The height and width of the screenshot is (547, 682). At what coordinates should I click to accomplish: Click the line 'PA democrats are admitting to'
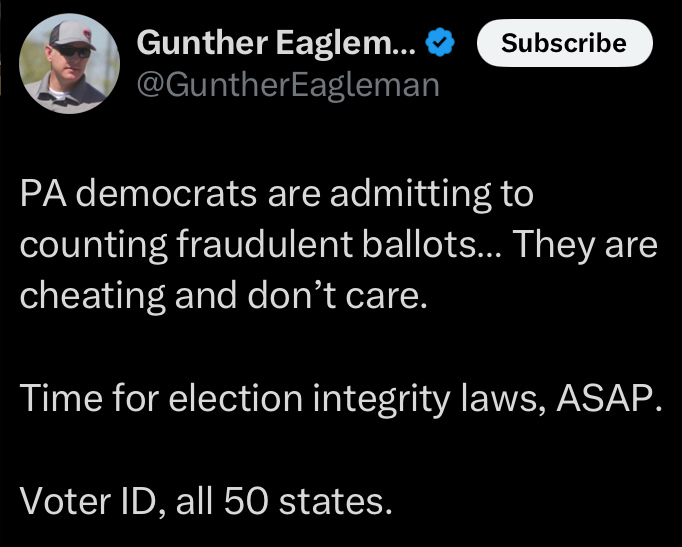pos(277,193)
